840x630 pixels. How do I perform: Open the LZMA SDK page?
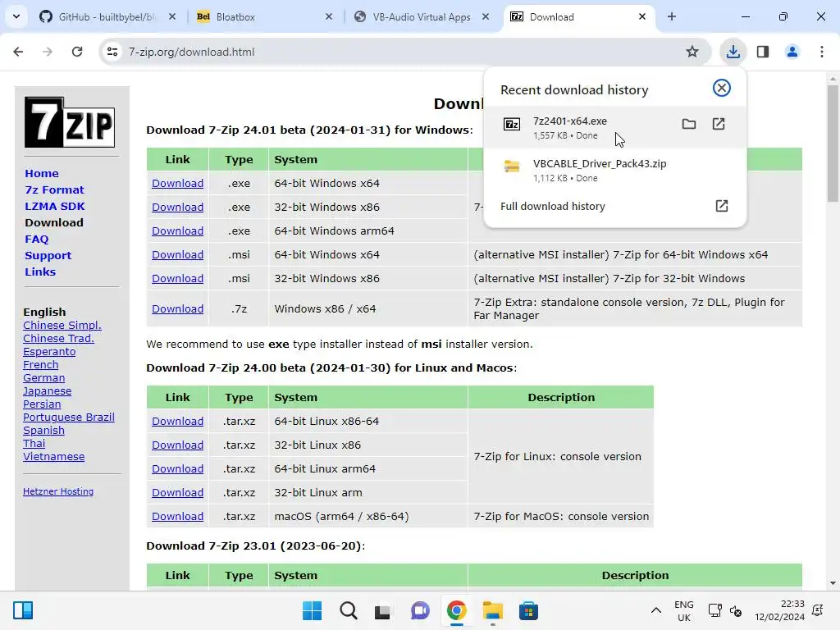point(55,206)
